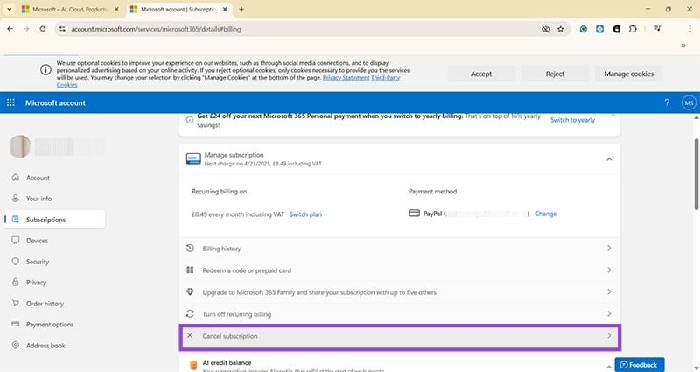Click the Cancel subscription X icon

190,335
